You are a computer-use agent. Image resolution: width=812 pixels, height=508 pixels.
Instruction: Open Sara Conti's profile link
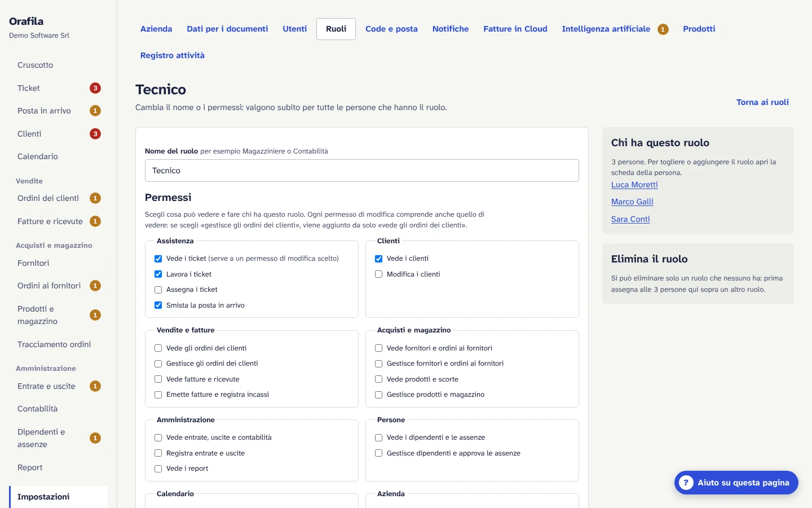point(630,219)
